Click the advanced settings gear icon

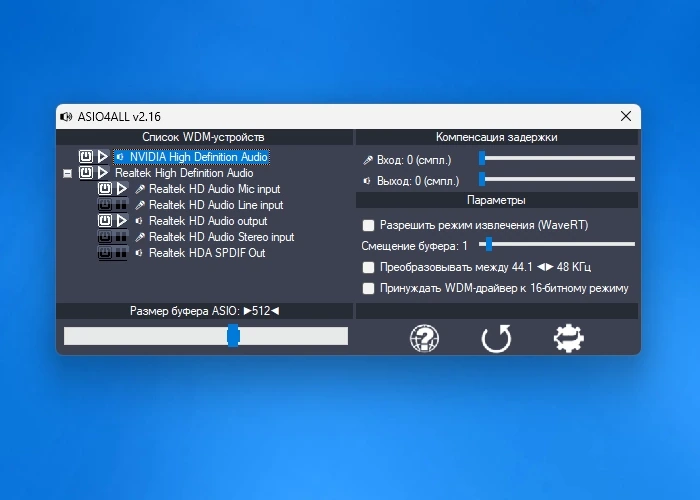568,338
